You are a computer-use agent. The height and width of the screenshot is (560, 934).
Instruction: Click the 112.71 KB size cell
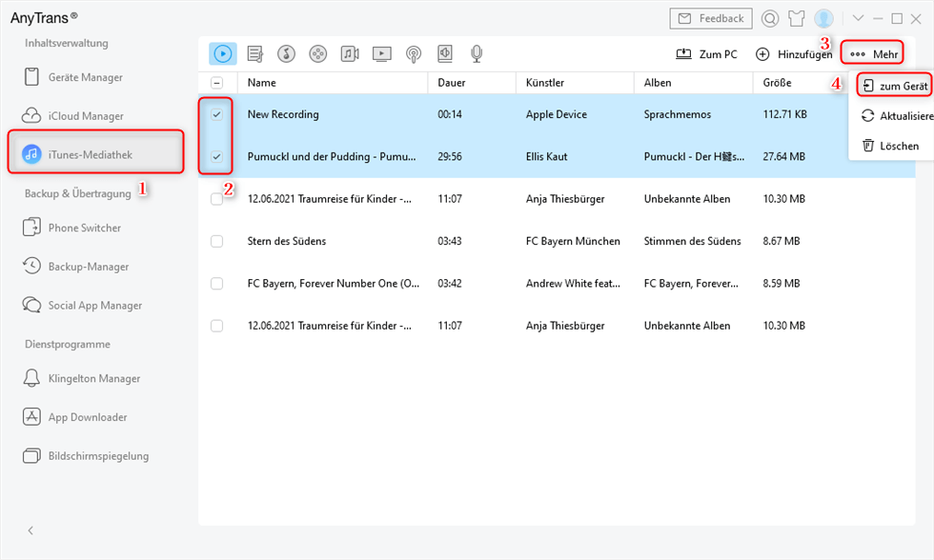coord(785,114)
